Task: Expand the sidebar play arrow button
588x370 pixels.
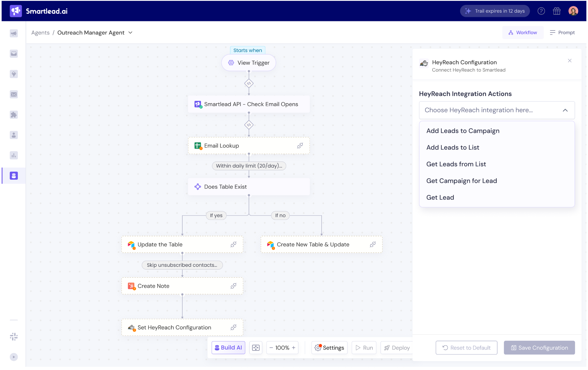Action: point(14,357)
